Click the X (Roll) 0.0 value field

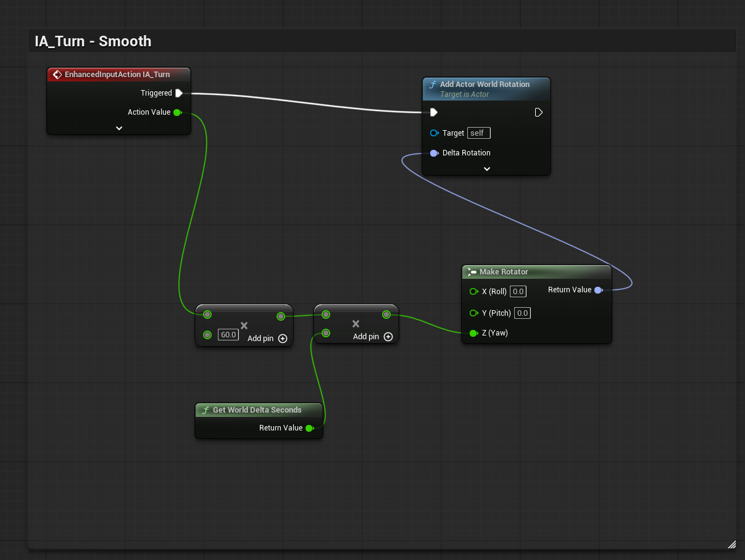pos(518,292)
